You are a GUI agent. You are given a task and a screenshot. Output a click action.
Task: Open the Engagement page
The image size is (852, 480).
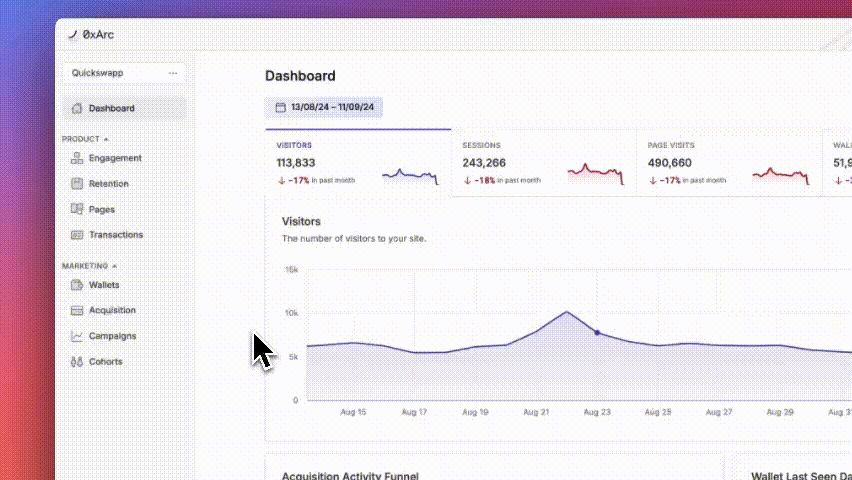(x=115, y=158)
